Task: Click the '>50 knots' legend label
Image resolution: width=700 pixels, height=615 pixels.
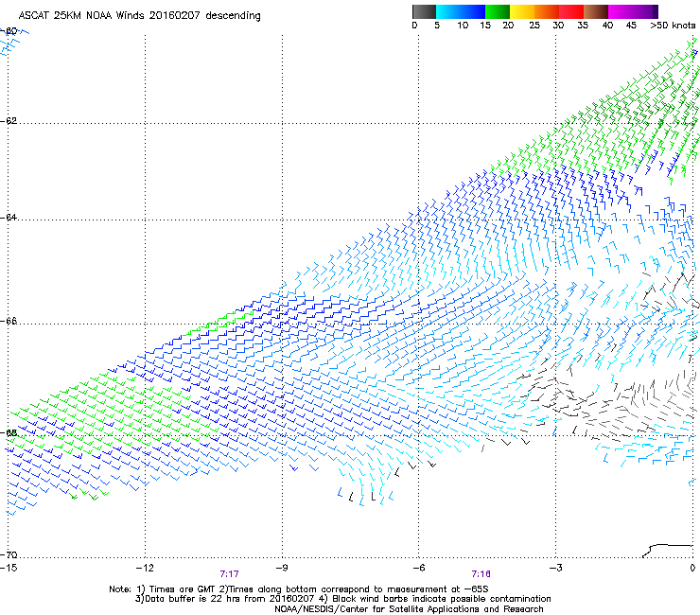Action: point(673,26)
